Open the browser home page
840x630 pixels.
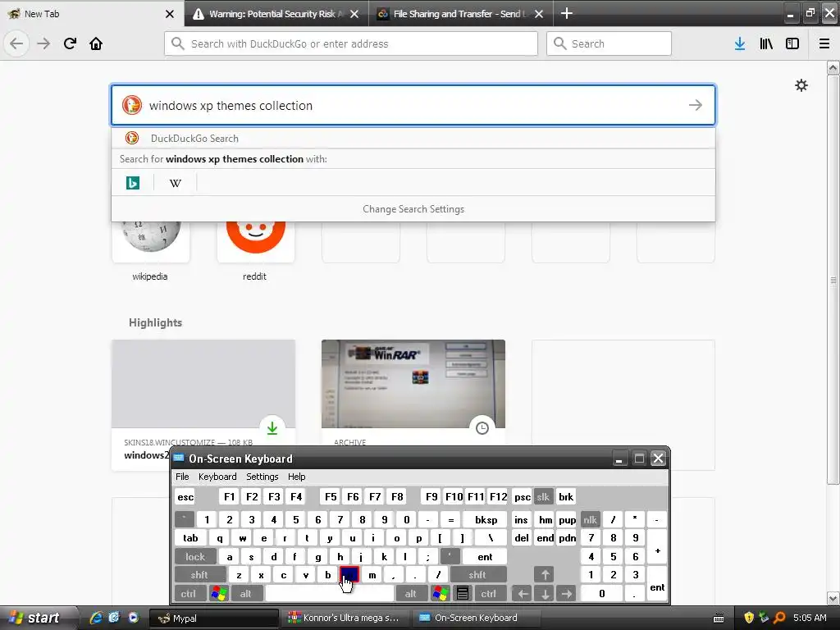coord(96,43)
